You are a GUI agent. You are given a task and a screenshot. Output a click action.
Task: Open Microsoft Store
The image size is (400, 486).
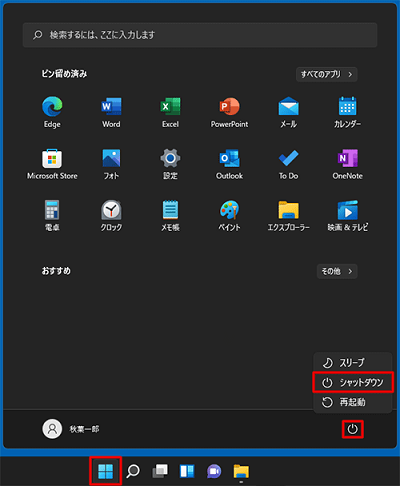[x=52, y=164]
